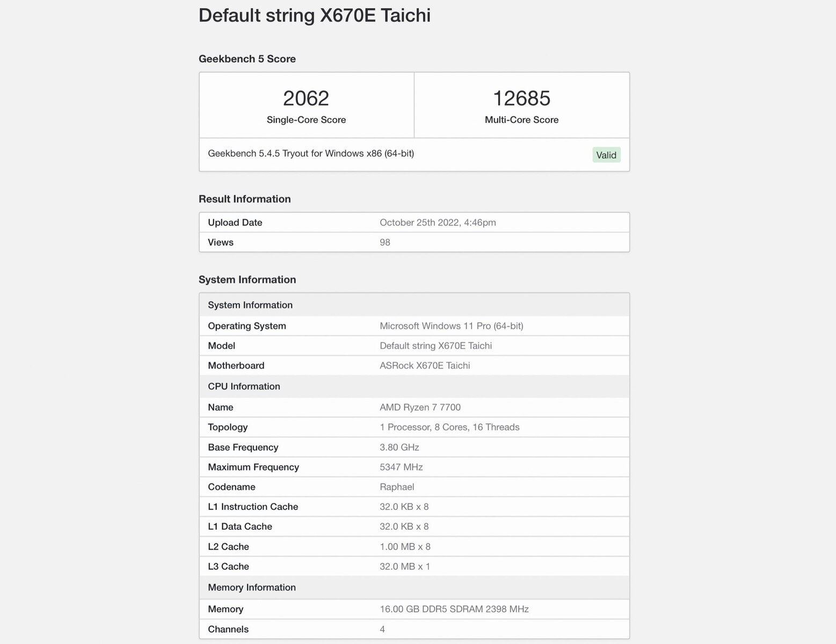Screen dimensions: 836x644
Task: Select 16.00 GB DDR5 SDRAM 2398 MHz value
Action: tap(454, 609)
